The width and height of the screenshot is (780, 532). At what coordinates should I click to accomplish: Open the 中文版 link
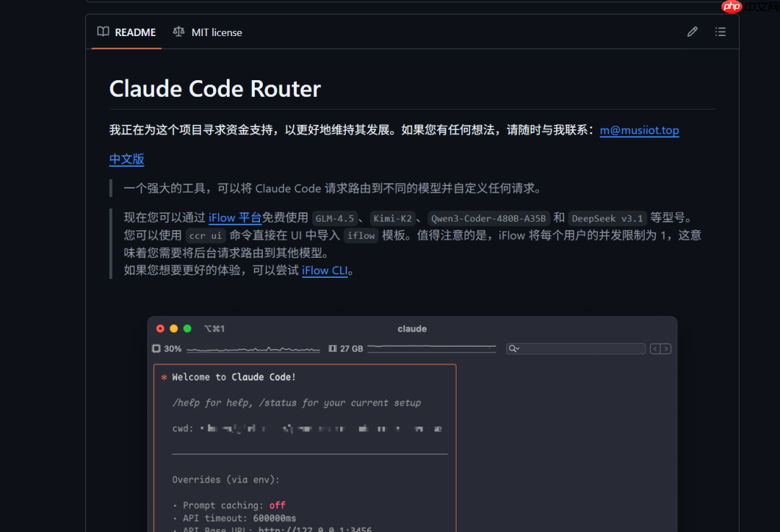point(126,160)
